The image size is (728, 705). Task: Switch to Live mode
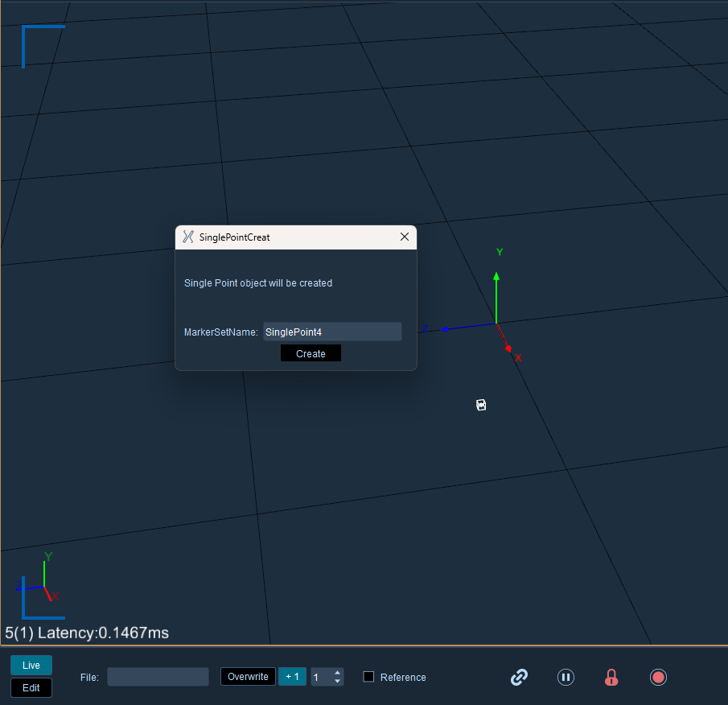click(x=31, y=665)
